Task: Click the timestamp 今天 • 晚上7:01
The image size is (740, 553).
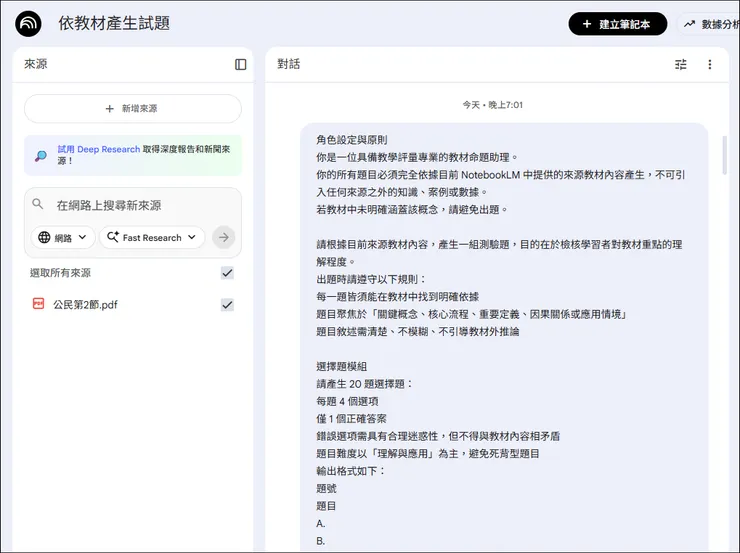Action: (493, 105)
